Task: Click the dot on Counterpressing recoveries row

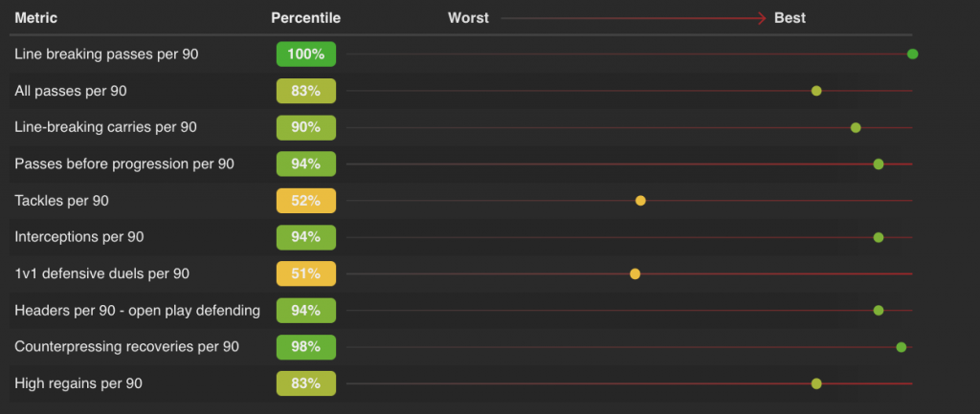Action: pyautogui.click(x=901, y=346)
